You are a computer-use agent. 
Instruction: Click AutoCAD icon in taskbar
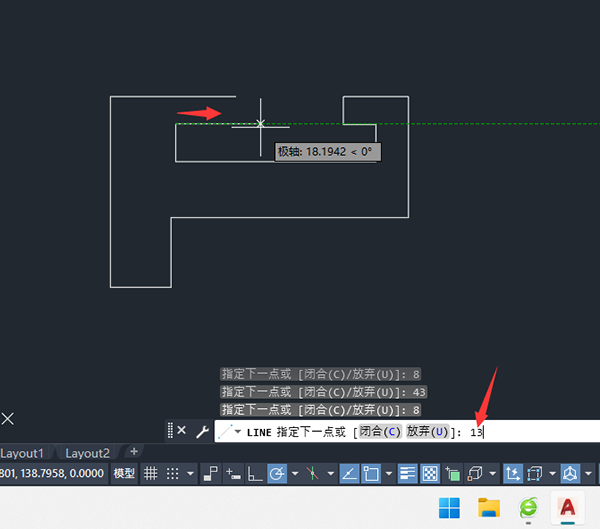(x=568, y=508)
